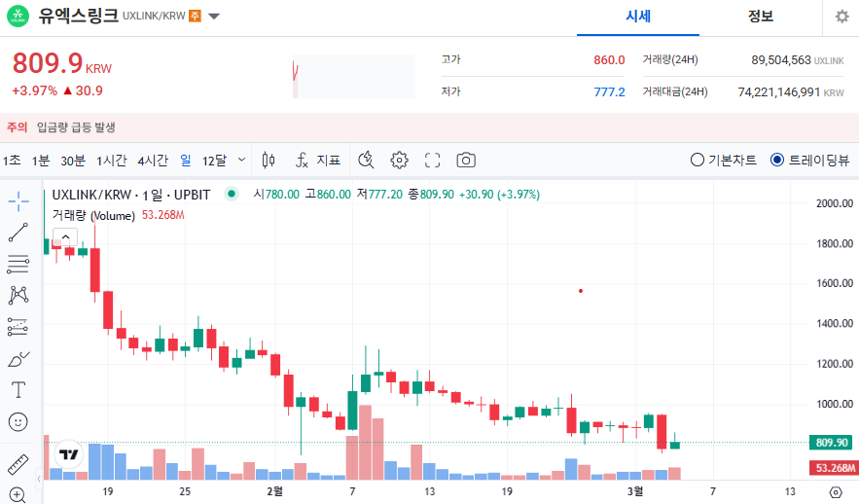
Task: Click the 입금량 급등 발생 caution notice
Action: (76, 127)
